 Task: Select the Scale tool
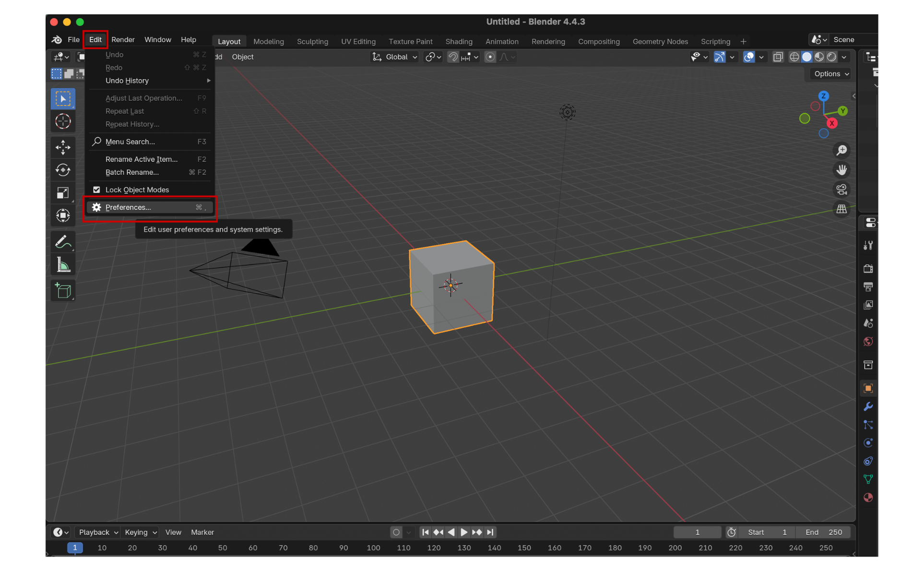click(x=63, y=193)
